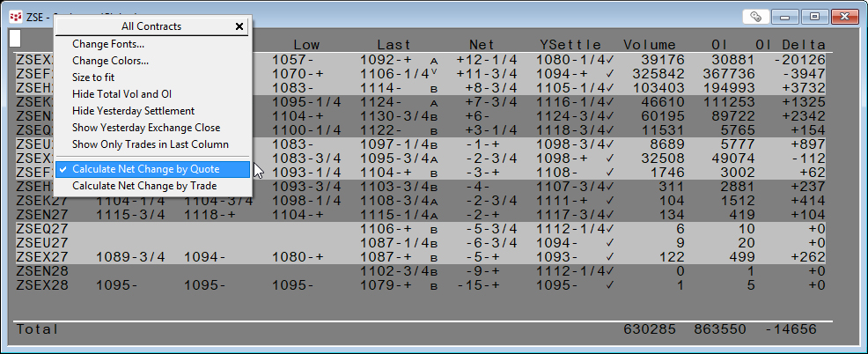This screenshot has width=868, height=354.
Task: Select Size to fit
Action: coord(93,77)
